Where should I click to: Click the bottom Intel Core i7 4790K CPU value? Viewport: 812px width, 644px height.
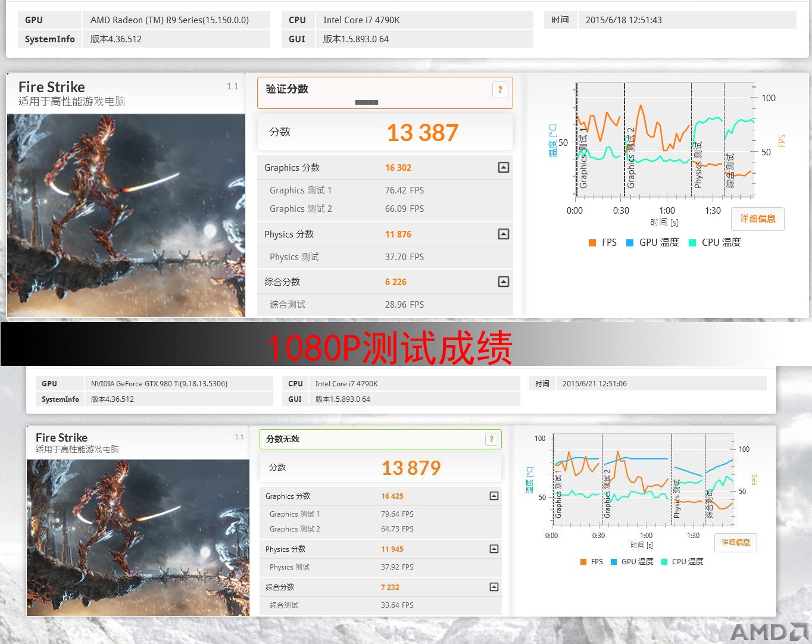346,383
